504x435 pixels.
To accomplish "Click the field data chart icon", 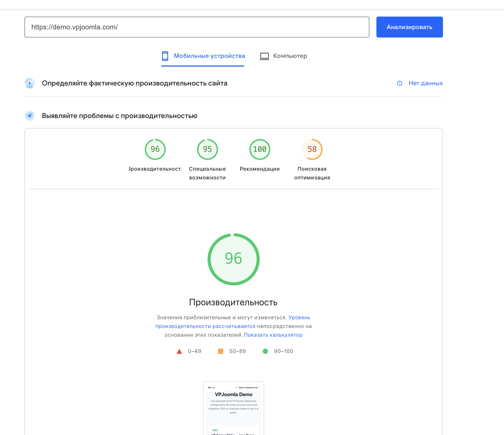I will tap(30, 83).
